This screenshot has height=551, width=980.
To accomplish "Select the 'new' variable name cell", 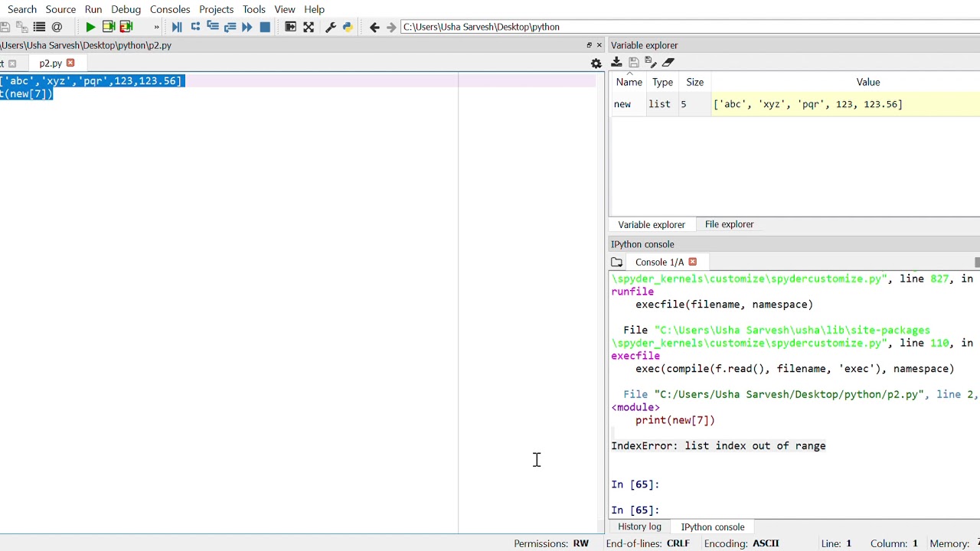I will (629, 104).
